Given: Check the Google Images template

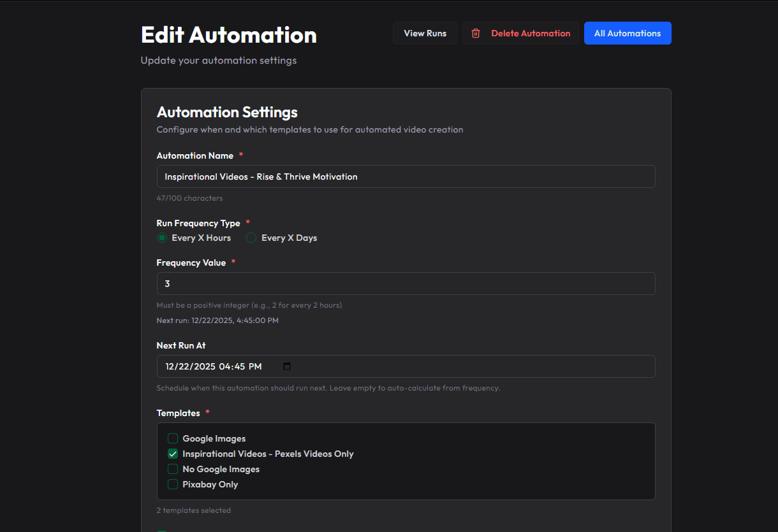Looking at the screenshot, I should [x=172, y=438].
